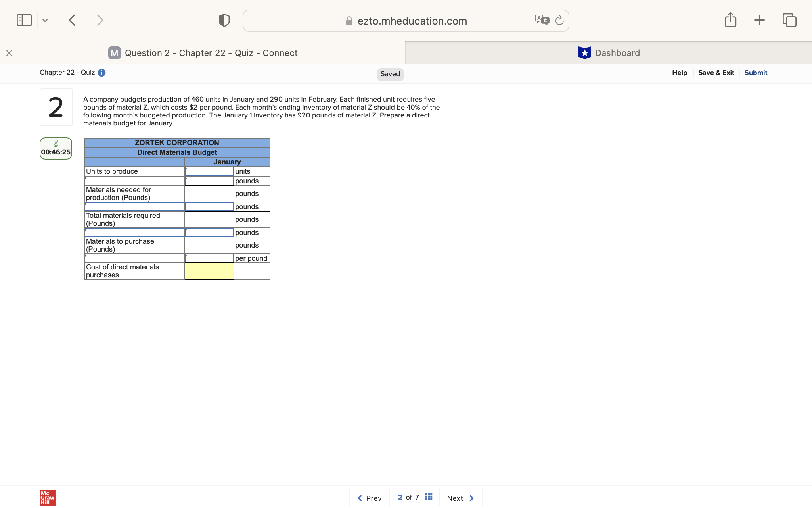Click the yellow Cost of direct materials cell
The height and width of the screenshot is (508, 812).
(x=209, y=271)
